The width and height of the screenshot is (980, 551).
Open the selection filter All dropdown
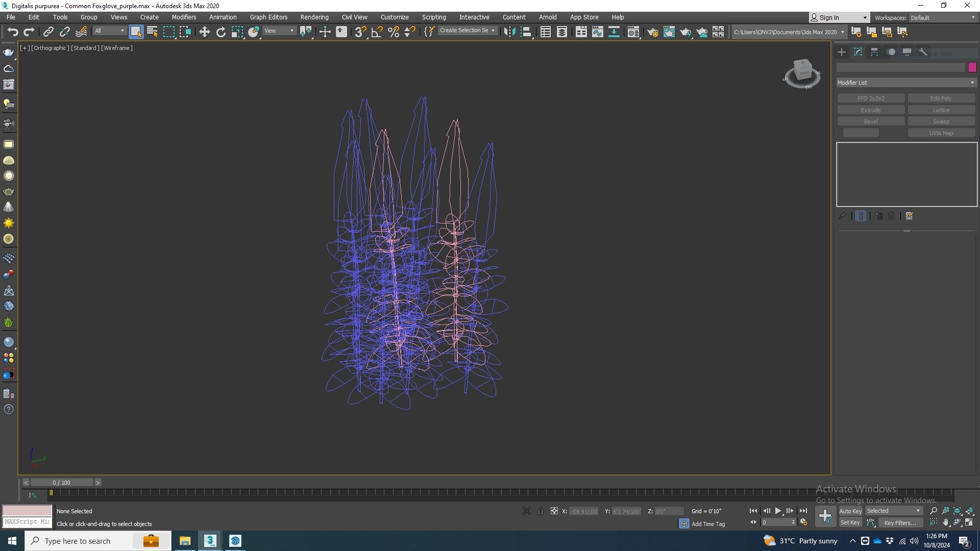tap(109, 31)
